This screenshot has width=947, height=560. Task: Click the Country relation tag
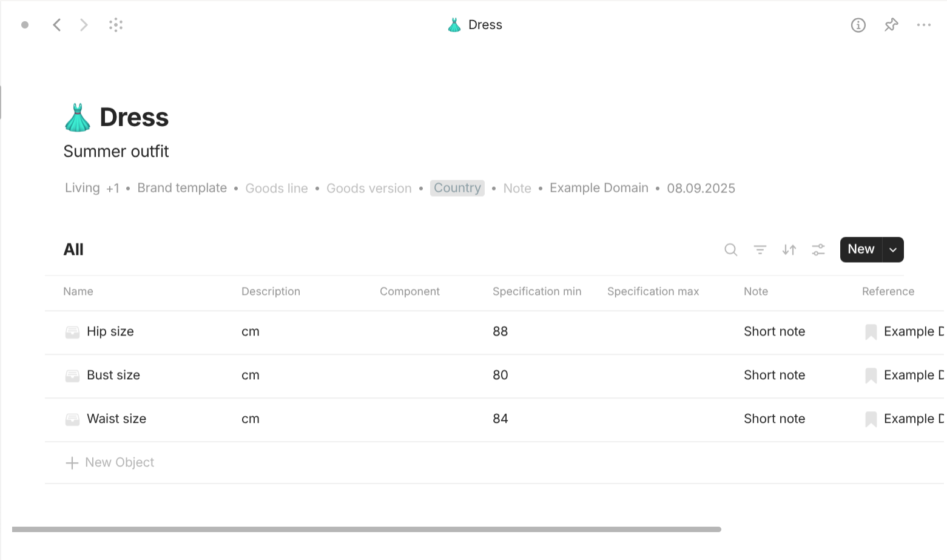pos(457,188)
